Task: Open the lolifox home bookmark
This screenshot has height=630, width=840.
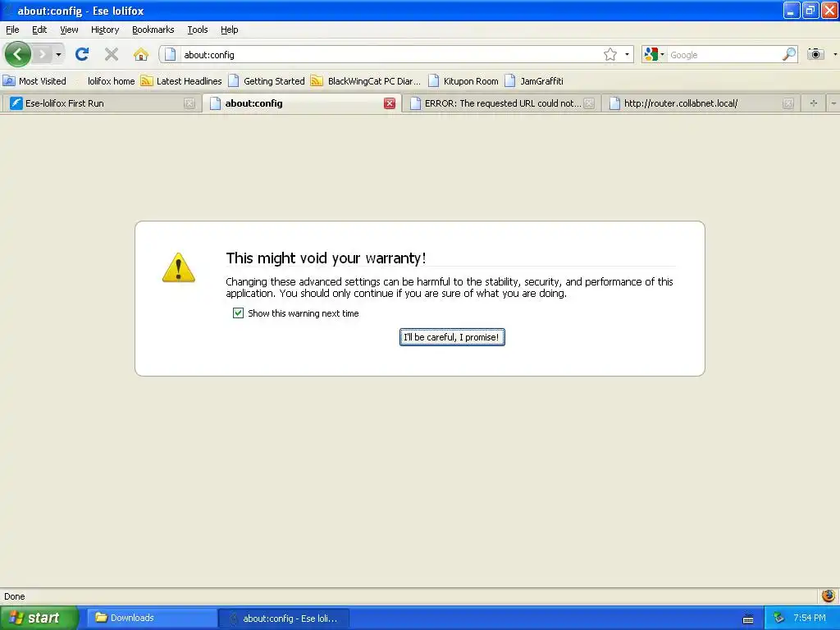Action: pyautogui.click(x=111, y=81)
